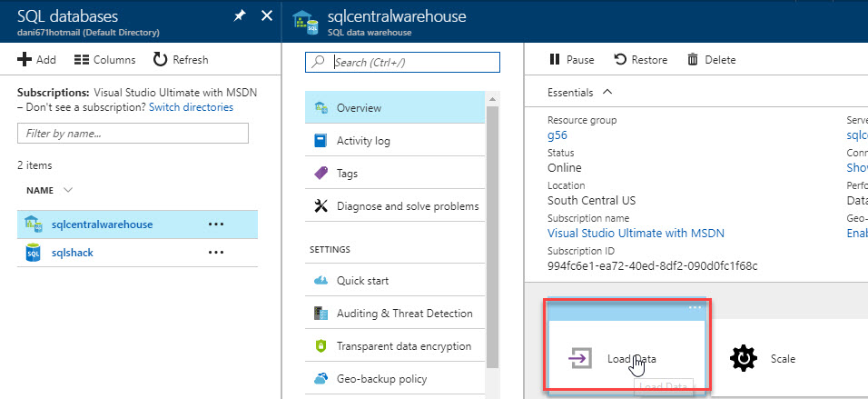Follow the Switch directories link
The image size is (868, 399).
(191, 107)
